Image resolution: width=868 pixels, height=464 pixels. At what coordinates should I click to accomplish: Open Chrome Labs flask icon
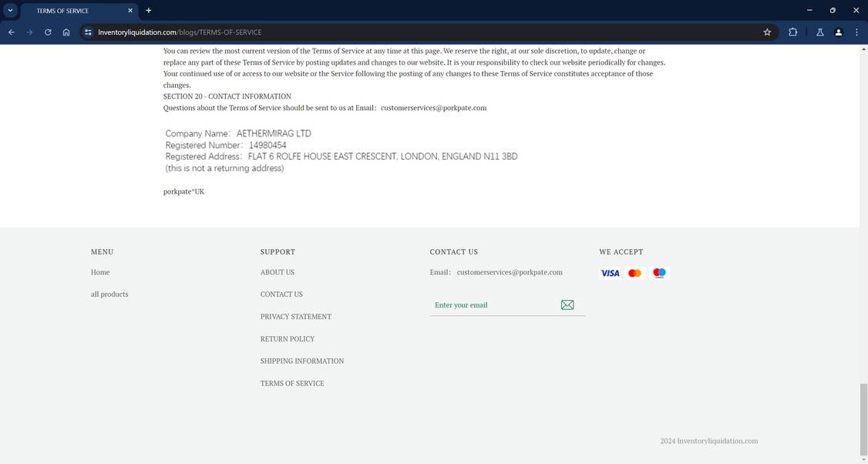pyautogui.click(x=819, y=32)
